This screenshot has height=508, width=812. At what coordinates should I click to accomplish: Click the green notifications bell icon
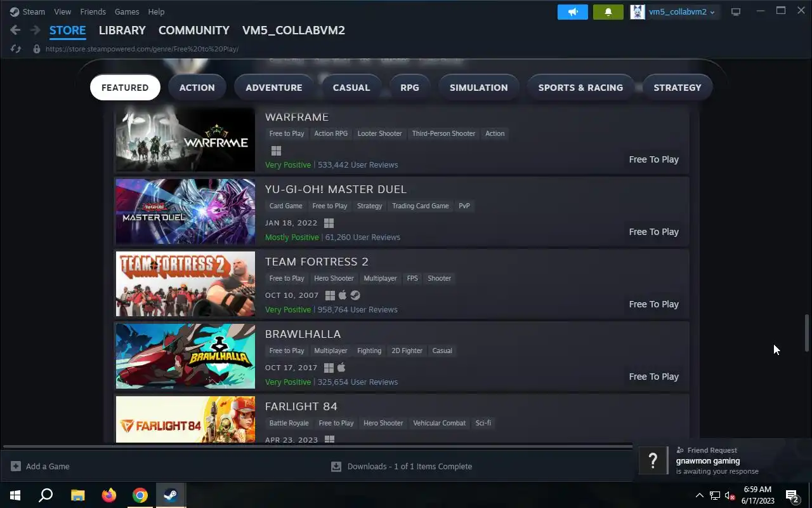tap(608, 12)
